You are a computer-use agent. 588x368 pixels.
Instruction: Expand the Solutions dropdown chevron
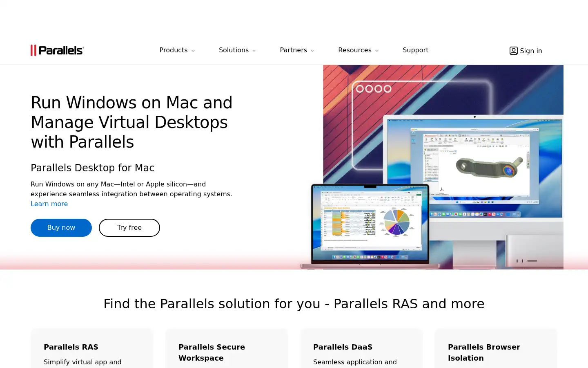tap(254, 51)
